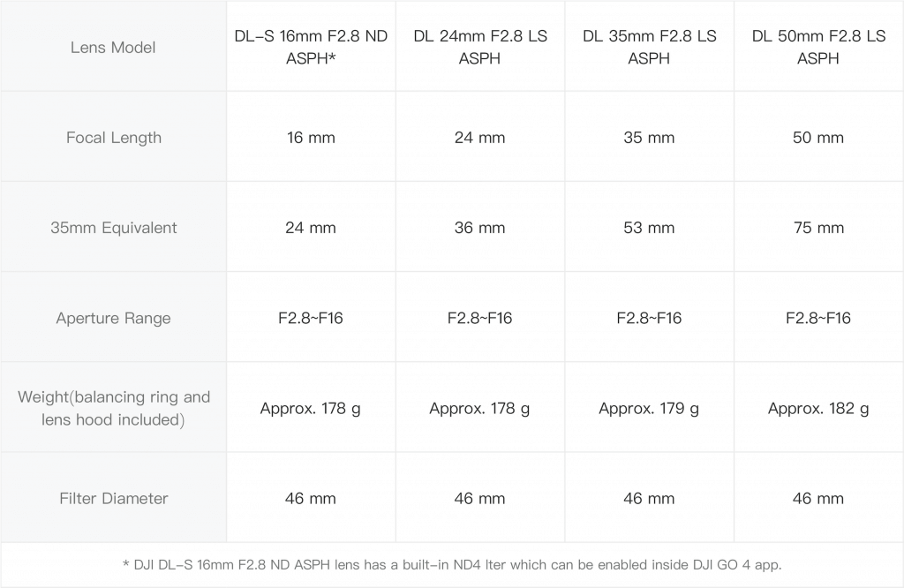The height and width of the screenshot is (588, 904).
Task: Click the Approx. 182 g weight cell
Action: coord(818,408)
